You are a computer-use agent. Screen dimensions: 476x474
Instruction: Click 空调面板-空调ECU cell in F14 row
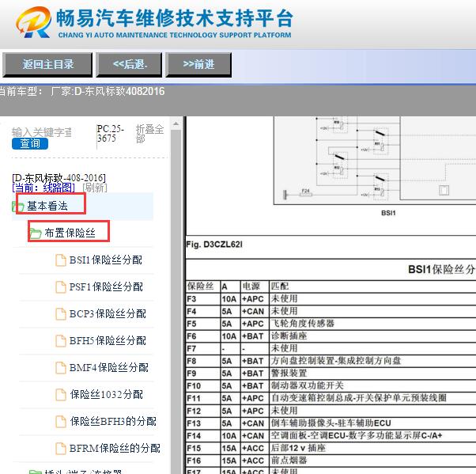[x=357, y=435]
